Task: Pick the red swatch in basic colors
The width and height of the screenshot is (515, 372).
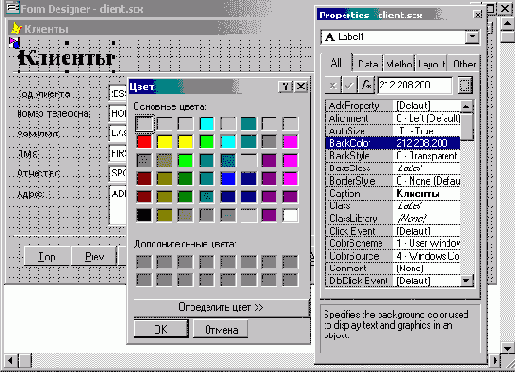Action: tap(144, 142)
